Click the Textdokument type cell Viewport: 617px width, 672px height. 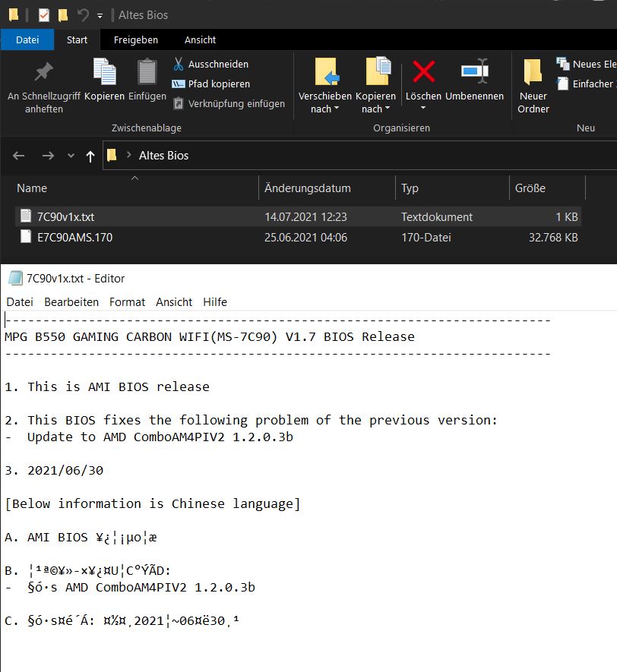click(x=436, y=217)
